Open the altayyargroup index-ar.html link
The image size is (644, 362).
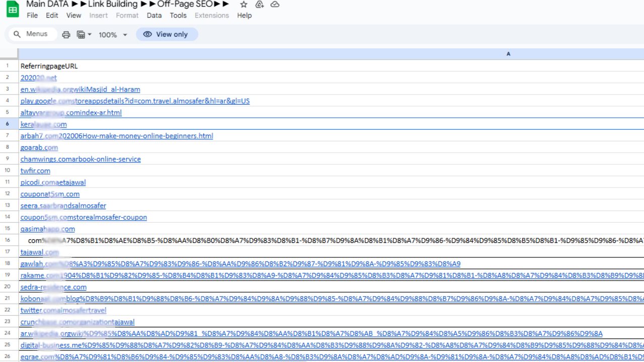click(x=71, y=113)
